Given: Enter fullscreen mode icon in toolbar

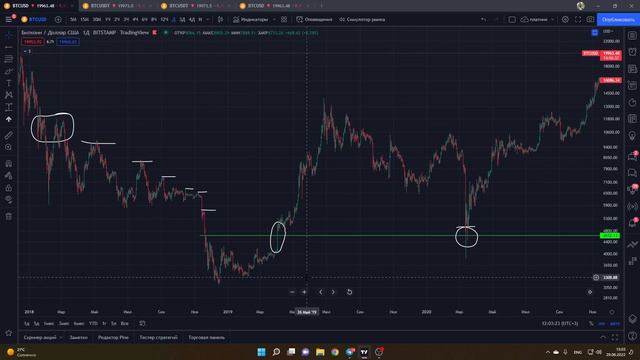Looking at the screenshot, I should (x=578, y=19).
